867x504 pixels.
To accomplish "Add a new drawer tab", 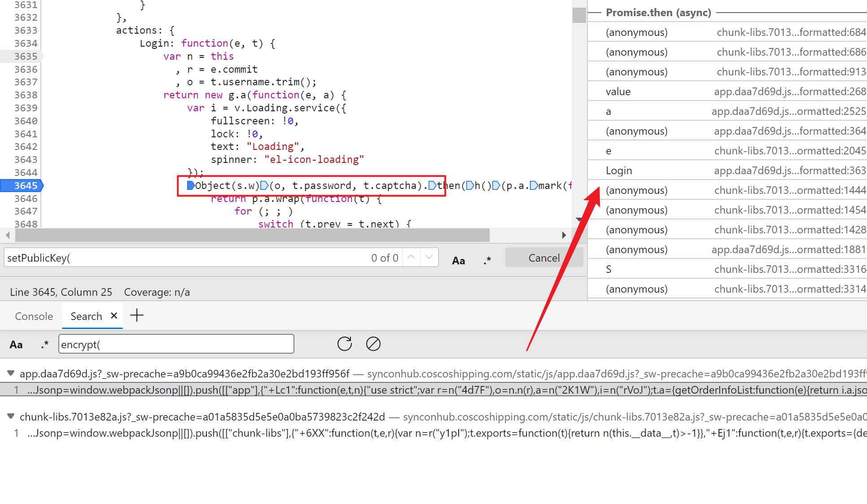I will click(x=137, y=316).
